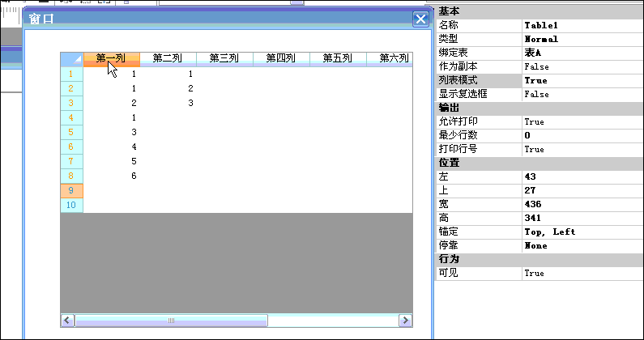Close the 窗口 dialog
Screen dimensions: 644x340
coord(420,19)
